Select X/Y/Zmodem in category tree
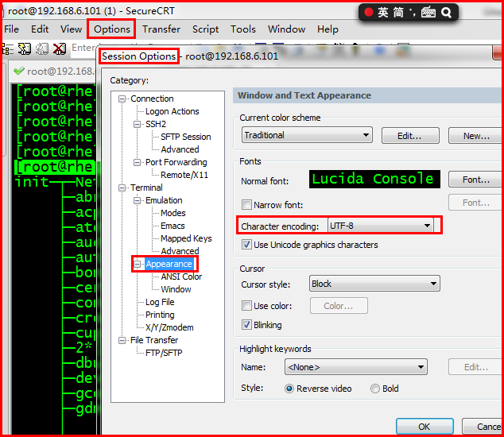 169,327
